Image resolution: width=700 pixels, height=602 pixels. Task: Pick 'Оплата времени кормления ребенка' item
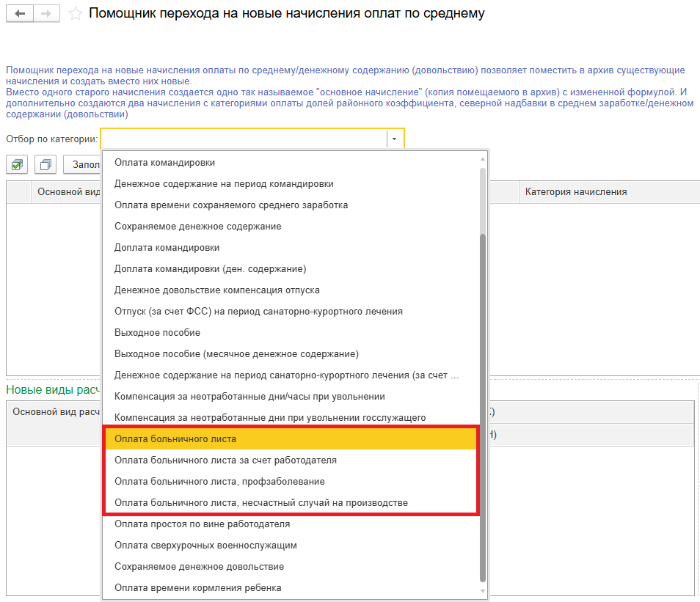(197, 588)
